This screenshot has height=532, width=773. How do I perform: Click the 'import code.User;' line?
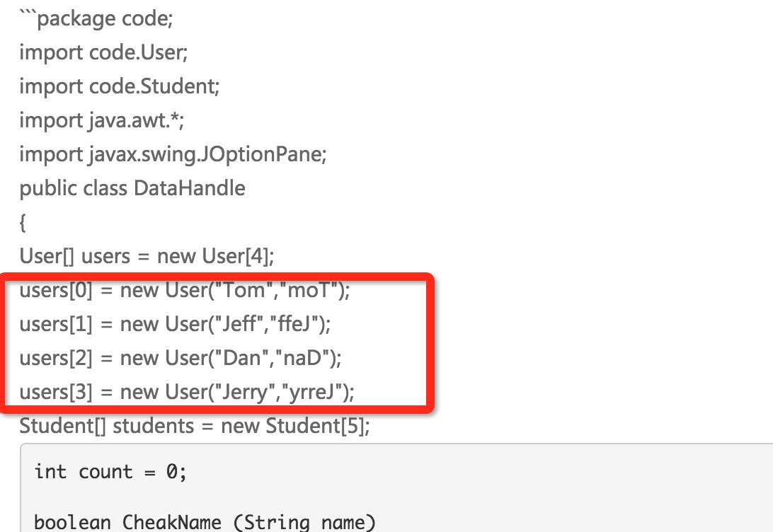103,52
